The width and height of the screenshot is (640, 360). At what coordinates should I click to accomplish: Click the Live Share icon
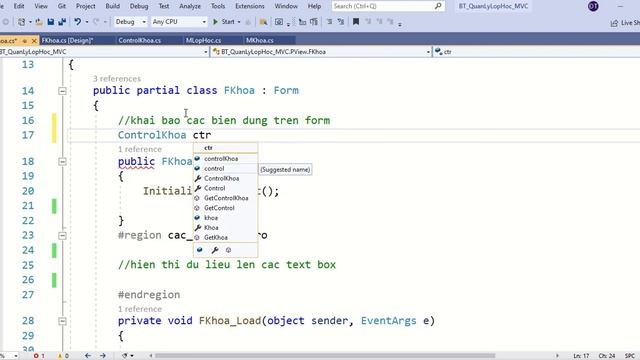tap(614, 23)
